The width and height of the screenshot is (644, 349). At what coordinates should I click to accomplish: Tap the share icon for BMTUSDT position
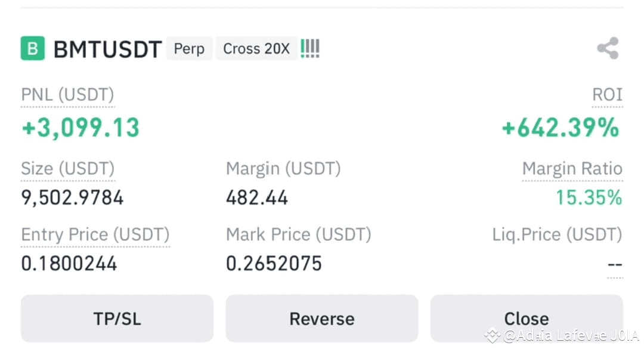point(608,48)
